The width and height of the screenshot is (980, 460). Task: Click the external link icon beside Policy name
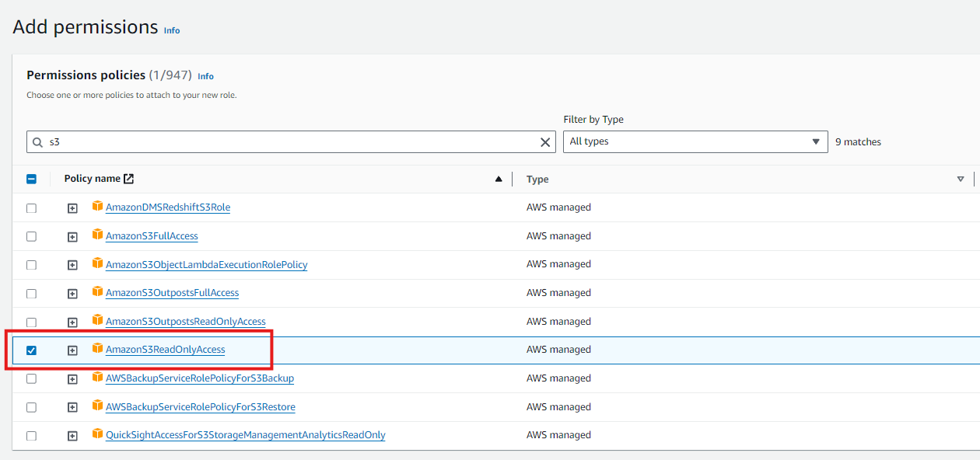click(x=129, y=179)
